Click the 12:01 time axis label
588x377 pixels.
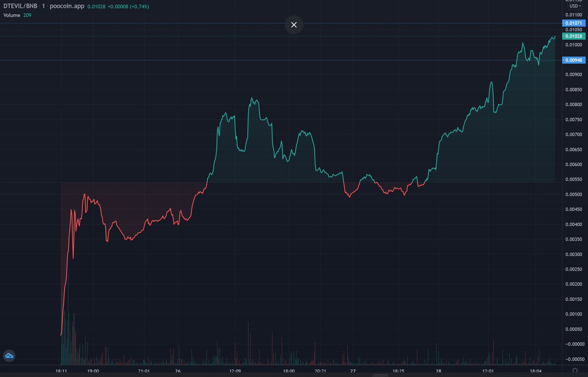click(489, 371)
